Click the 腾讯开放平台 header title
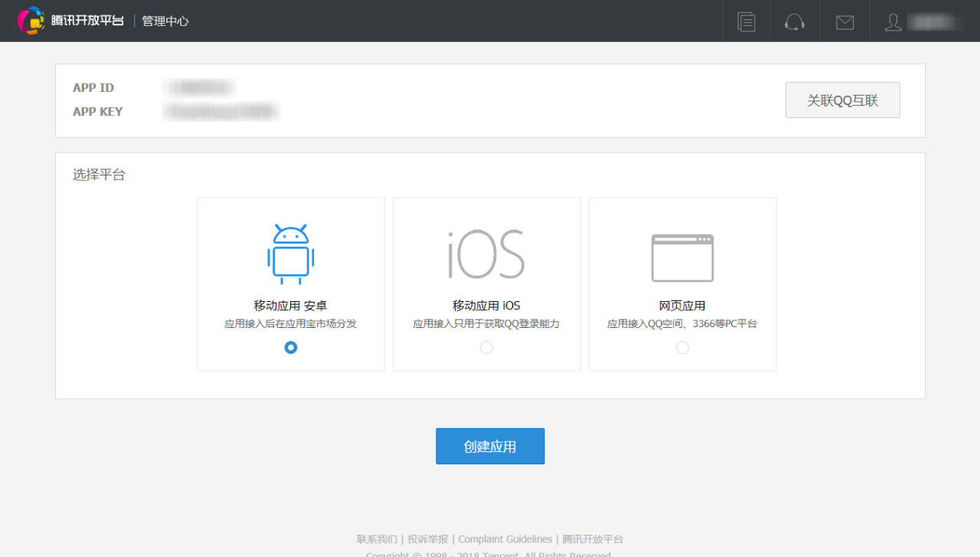The width and height of the screenshot is (980, 557). point(87,21)
